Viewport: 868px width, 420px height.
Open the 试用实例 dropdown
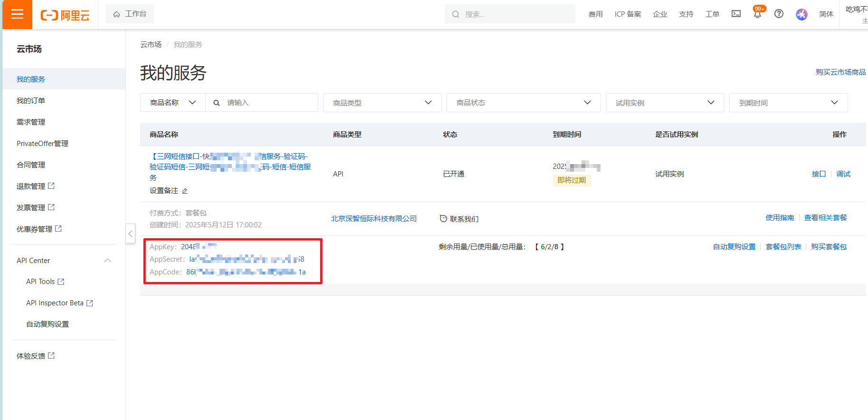pyautogui.click(x=665, y=103)
